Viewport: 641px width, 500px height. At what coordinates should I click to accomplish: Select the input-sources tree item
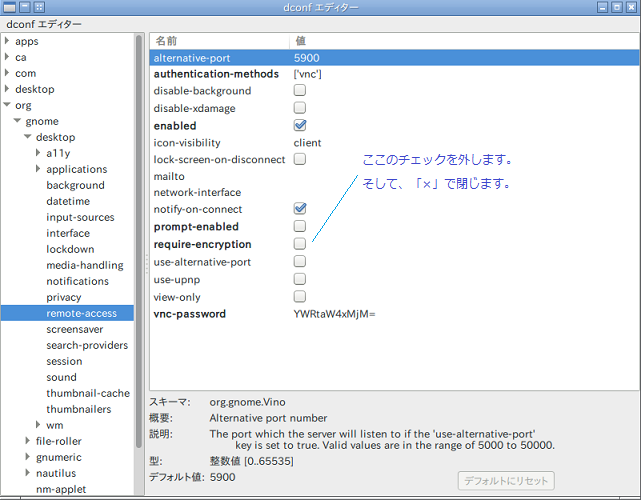[x=80, y=217]
